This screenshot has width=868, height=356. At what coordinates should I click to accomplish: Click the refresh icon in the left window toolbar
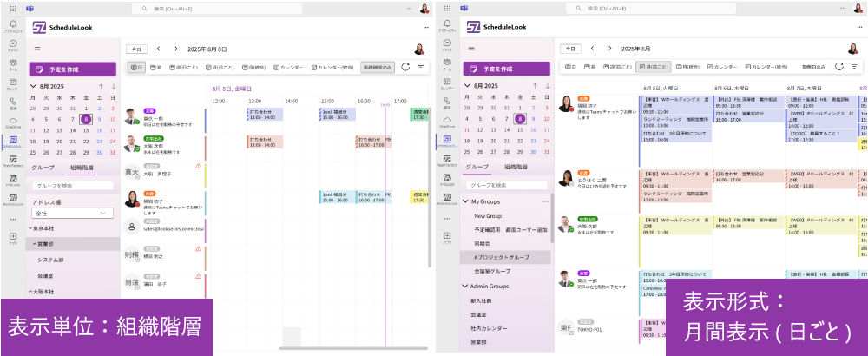[405, 67]
